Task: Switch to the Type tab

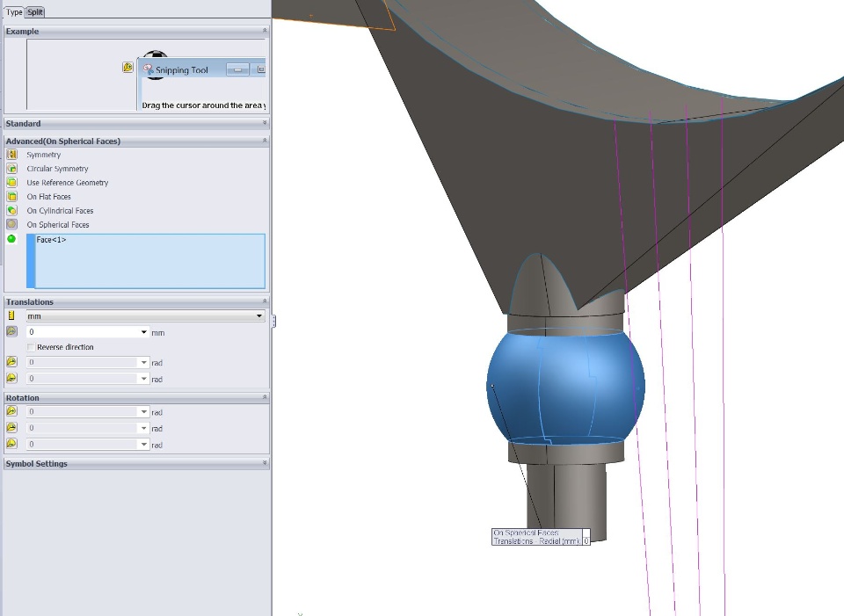Action: 14,11
